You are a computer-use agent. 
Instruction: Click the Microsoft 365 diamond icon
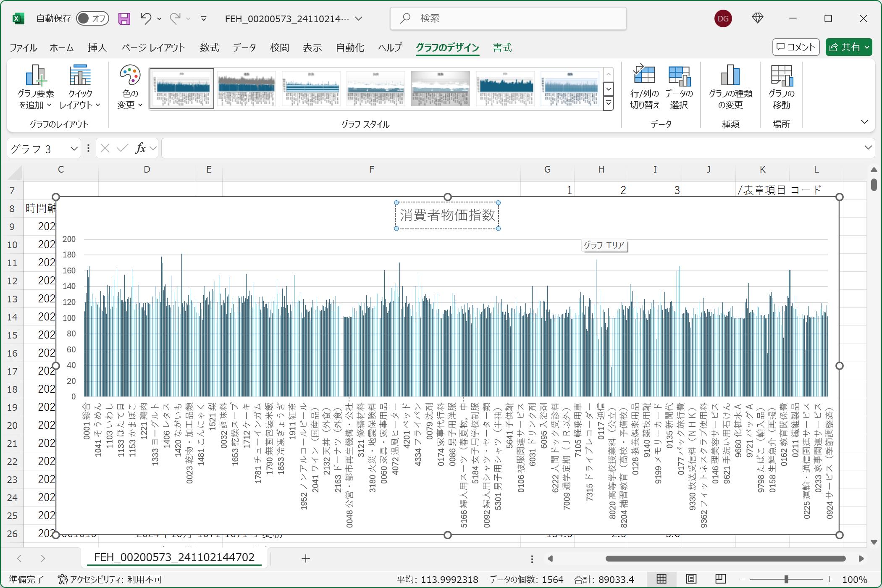pyautogui.click(x=757, y=18)
